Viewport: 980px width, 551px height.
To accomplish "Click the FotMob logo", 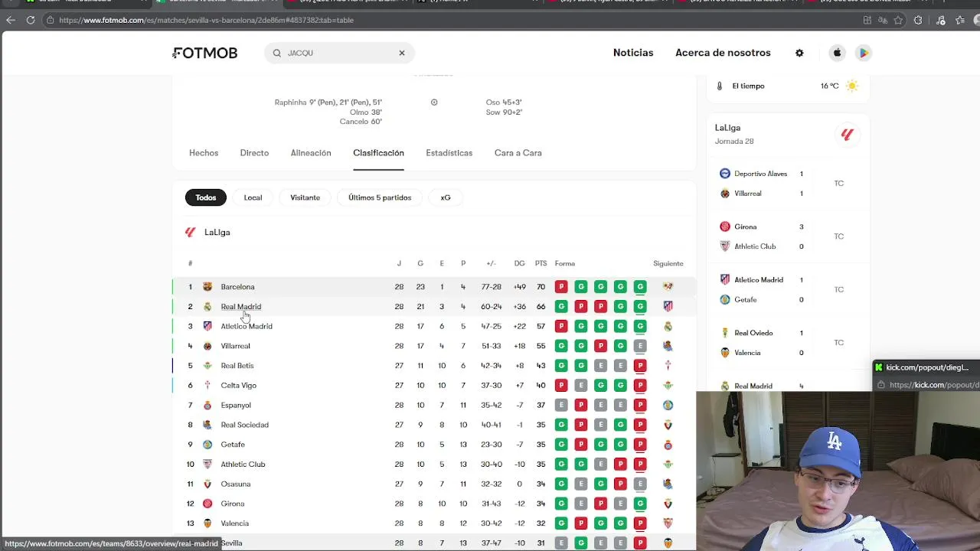I will [x=205, y=53].
